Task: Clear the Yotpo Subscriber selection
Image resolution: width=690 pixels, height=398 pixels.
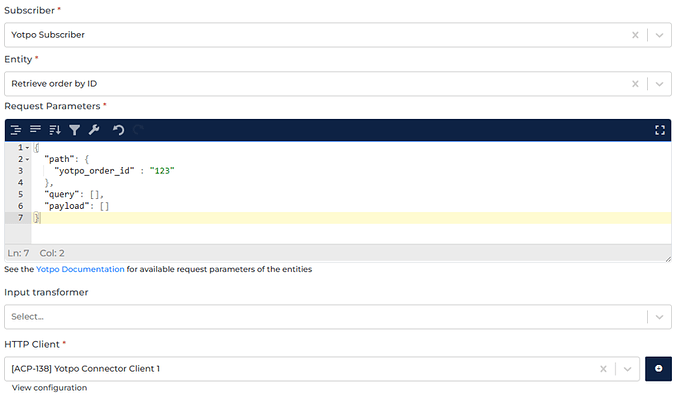Action: [x=635, y=35]
